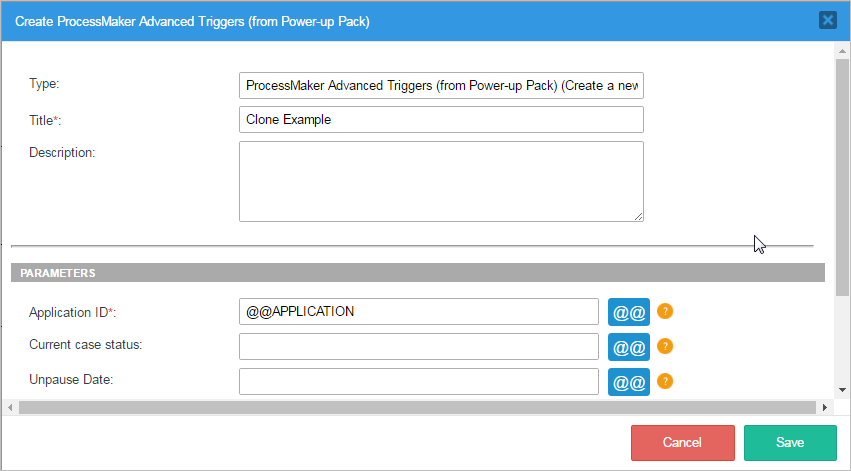
Task: Click the Application ID input field
Action: 419,312
